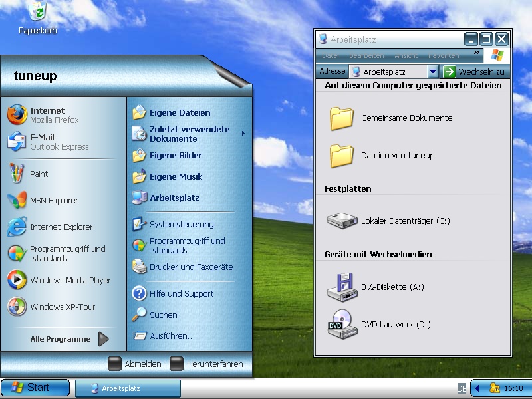Click tuneup user name header

pyautogui.click(x=35, y=76)
